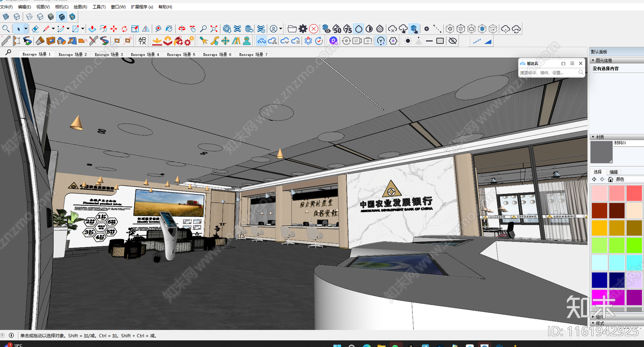Open the 文件(F) menu
Screen dimensions: 644x347
coord(6,7)
